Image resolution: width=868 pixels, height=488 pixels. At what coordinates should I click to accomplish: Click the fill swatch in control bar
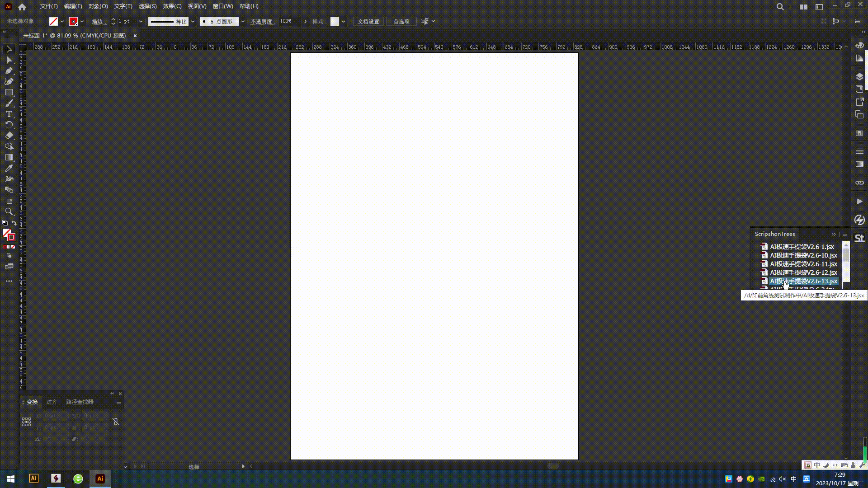click(53, 22)
